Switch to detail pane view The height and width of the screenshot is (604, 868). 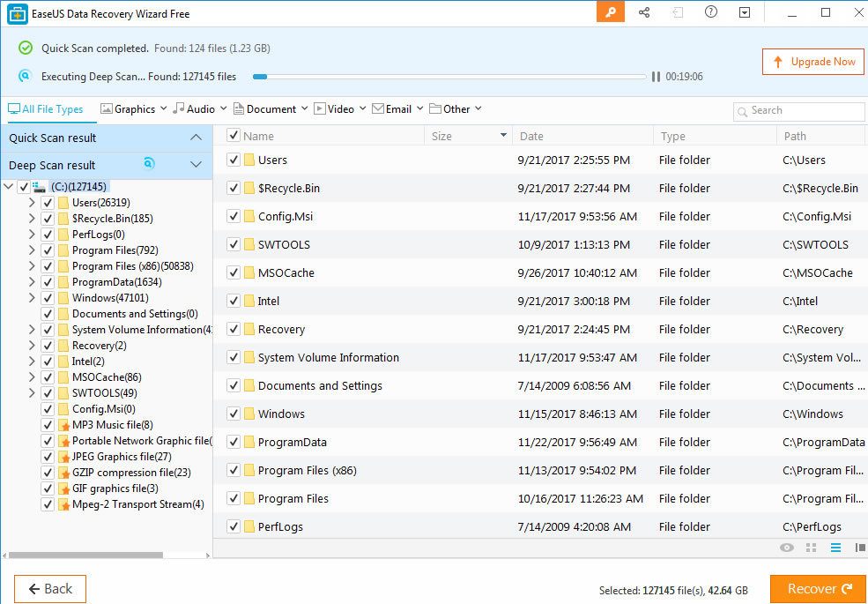tap(860, 548)
